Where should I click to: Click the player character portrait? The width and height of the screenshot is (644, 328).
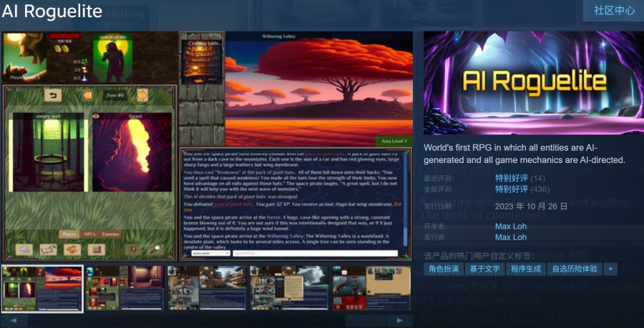tap(24, 57)
